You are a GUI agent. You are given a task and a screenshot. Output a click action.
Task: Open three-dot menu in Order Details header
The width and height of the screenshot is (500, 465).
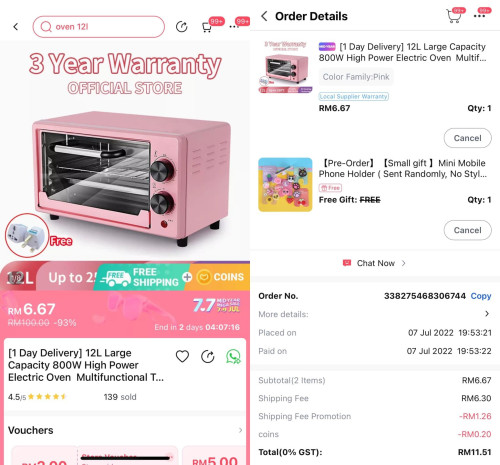tap(479, 16)
